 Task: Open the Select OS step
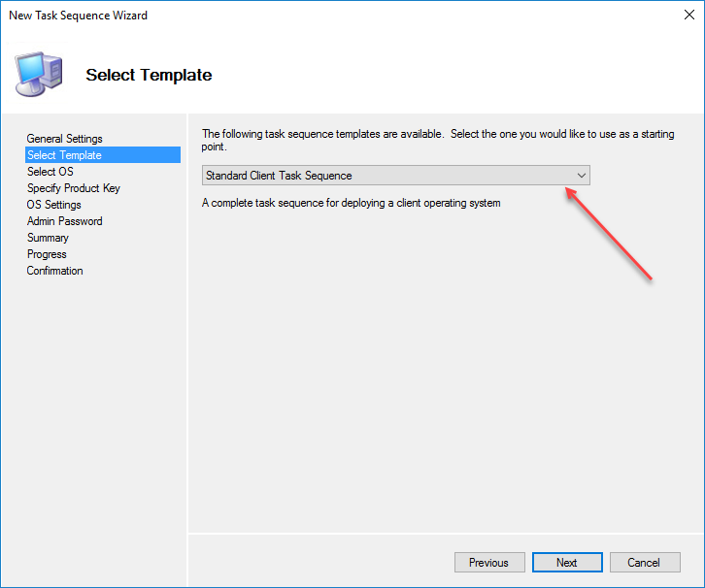click(x=50, y=172)
